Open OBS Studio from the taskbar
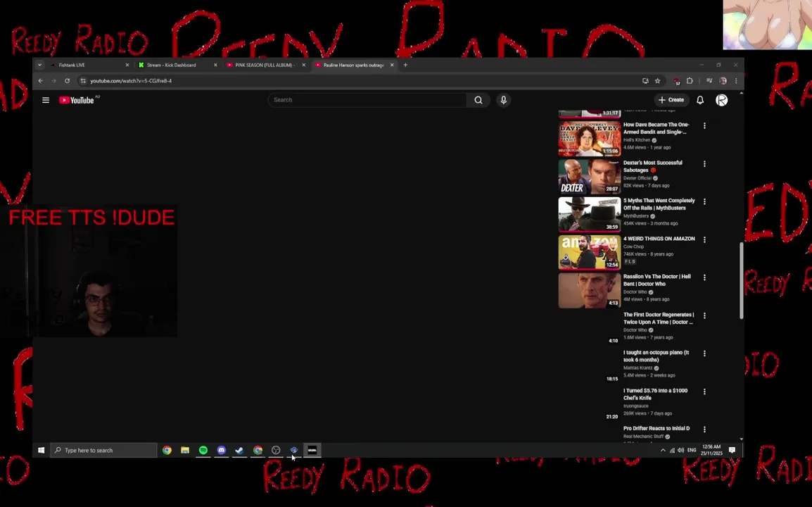Screen dimensions: 812x507 pos(276,450)
